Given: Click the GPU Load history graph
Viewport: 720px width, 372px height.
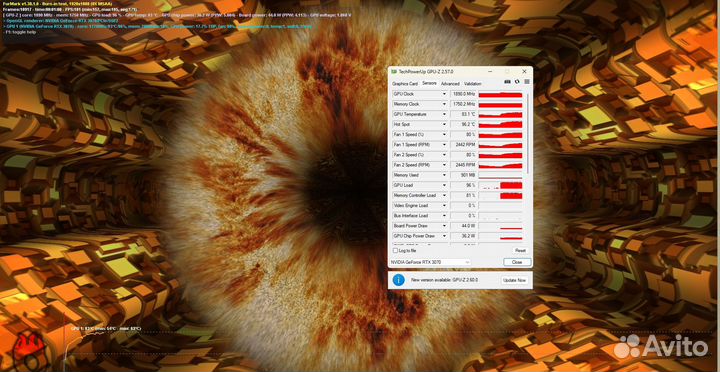Looking at the screenshot, I should pos(500,185).
